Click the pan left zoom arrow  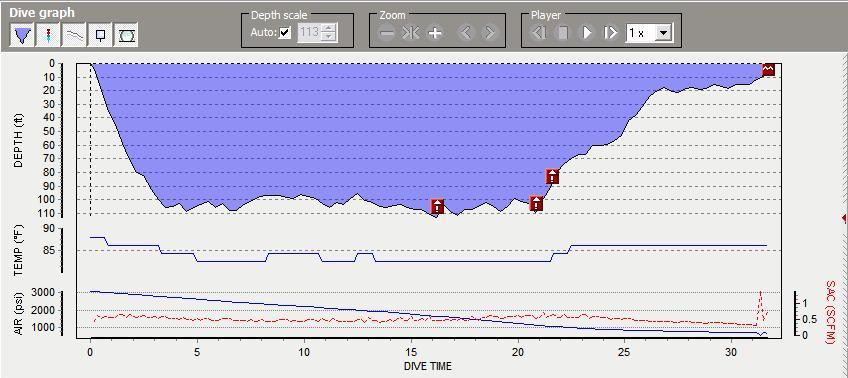click(x=466, y=33)
